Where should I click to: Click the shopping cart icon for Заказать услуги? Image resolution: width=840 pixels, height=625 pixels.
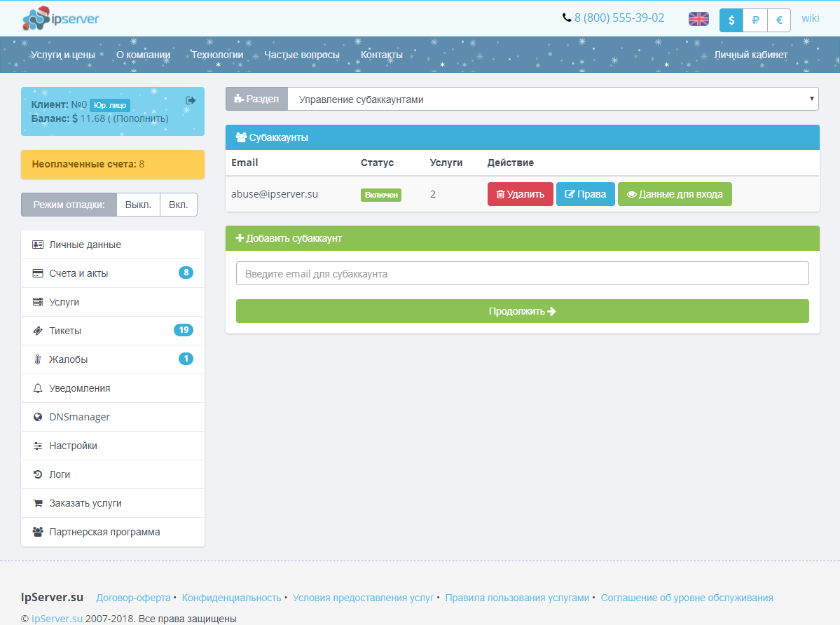tap(38, 503)
